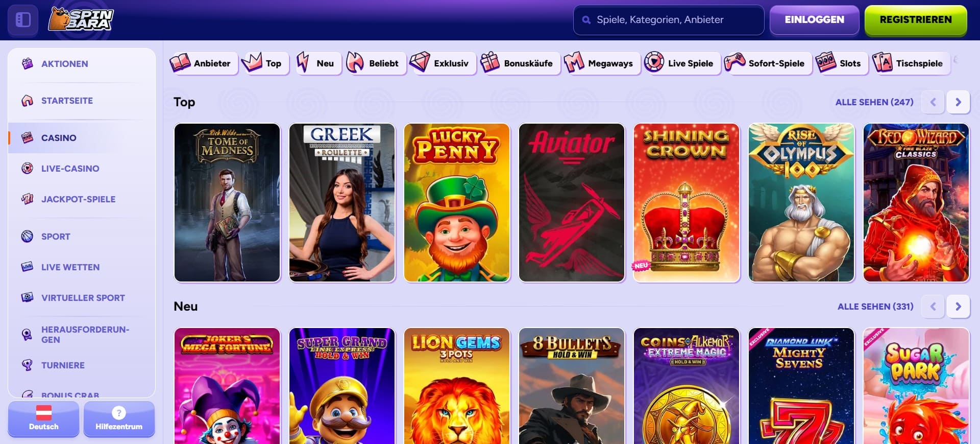Viewport: 980px width, 444px height.
Task: Click Alle sehen (247) link
Action: (874, 102)
